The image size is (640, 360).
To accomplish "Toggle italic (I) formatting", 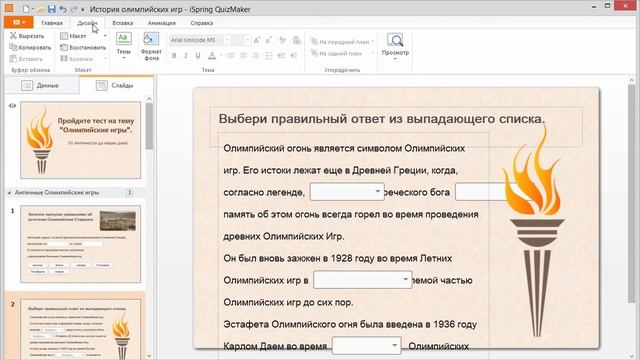I will [186, 56].
